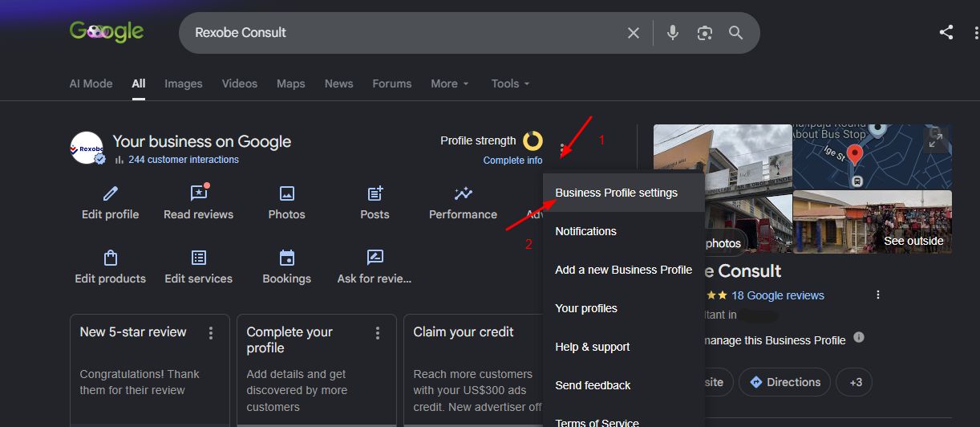Viewport: 980px width, 427px height.
Task: Click the Google logo
Action: tap(107, 32)
